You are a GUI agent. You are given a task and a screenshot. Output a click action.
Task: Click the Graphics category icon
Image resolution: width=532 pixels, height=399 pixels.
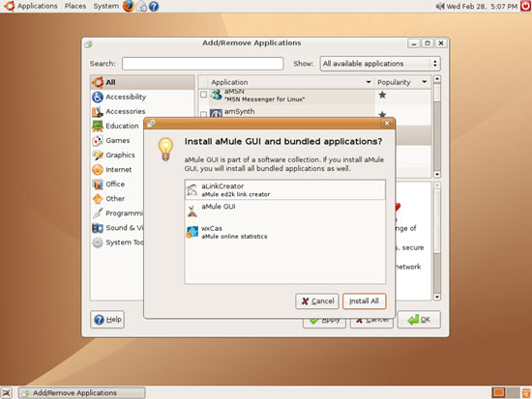pos(98,156)
